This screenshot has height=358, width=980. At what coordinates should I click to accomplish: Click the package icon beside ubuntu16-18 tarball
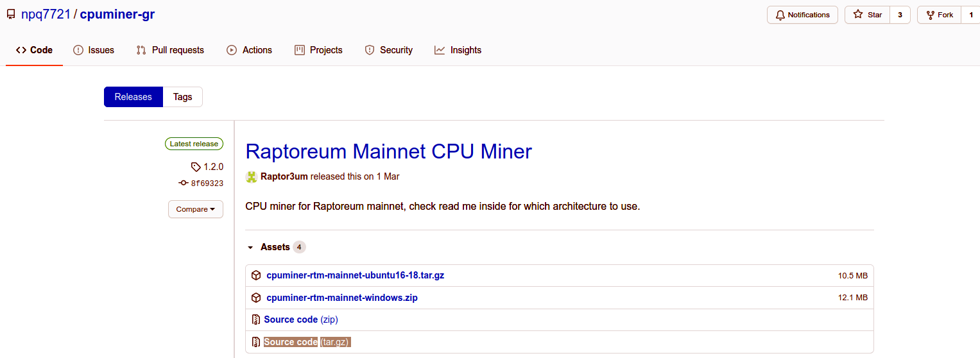[256, 275]
